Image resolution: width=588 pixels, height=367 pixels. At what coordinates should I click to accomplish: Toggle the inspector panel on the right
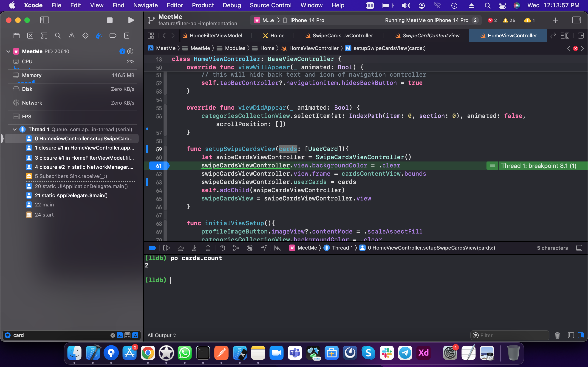click(576, 20)
